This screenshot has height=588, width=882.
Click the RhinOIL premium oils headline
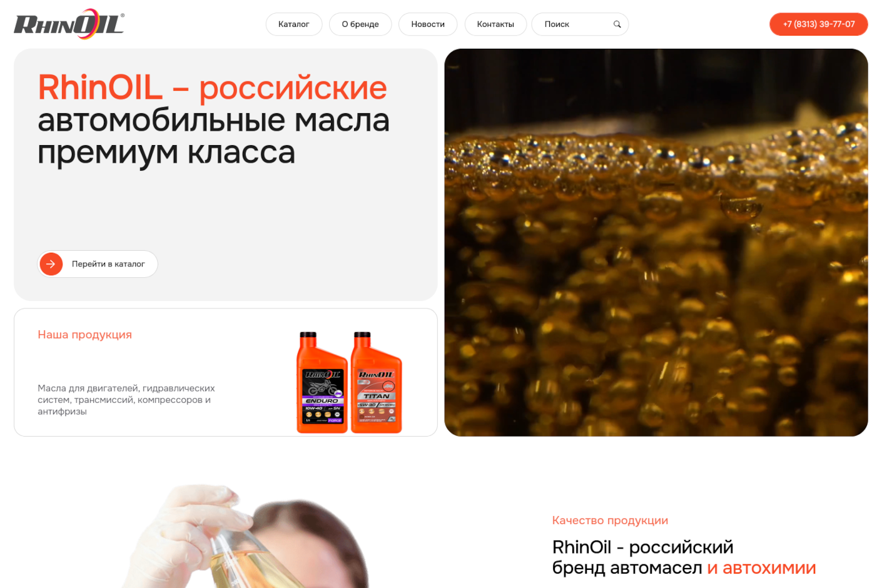point(213,119)
